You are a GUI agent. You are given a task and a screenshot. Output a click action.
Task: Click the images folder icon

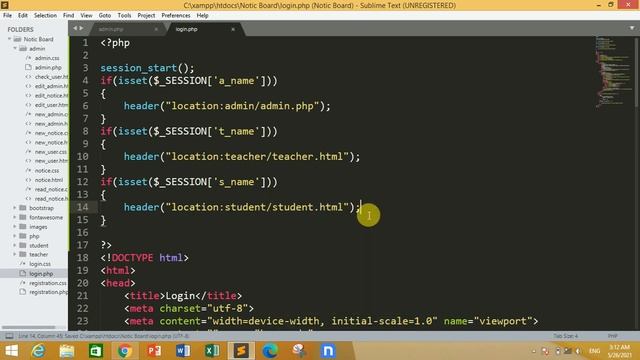[x=23, y=227]
